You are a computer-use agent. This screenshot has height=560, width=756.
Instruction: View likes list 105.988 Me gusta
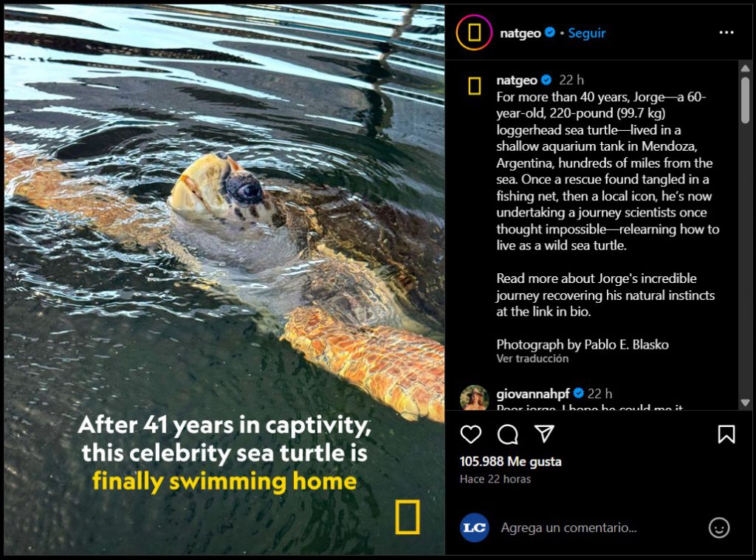[511, 462]
